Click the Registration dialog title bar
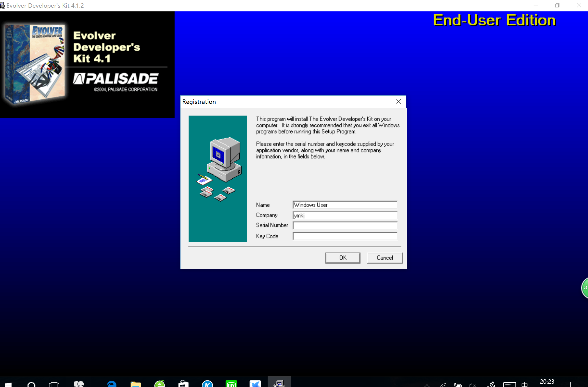This screenshot has height=387, width=588. click(x=293, y=101)
